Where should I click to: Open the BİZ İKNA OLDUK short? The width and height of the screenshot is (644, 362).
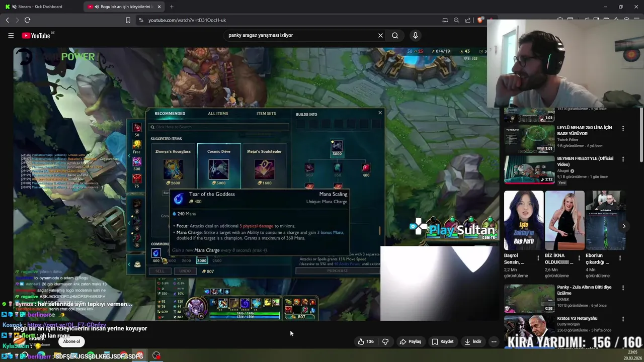(565, 220)
